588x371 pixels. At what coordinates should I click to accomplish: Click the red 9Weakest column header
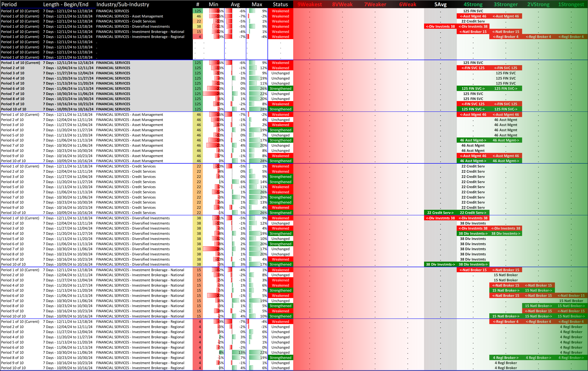tap(310, 4)
